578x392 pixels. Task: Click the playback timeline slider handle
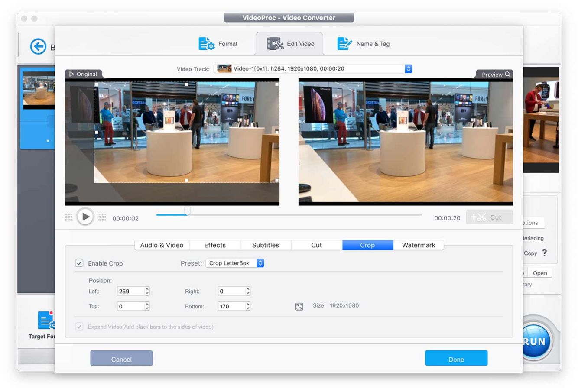click(x=187, y=211)
